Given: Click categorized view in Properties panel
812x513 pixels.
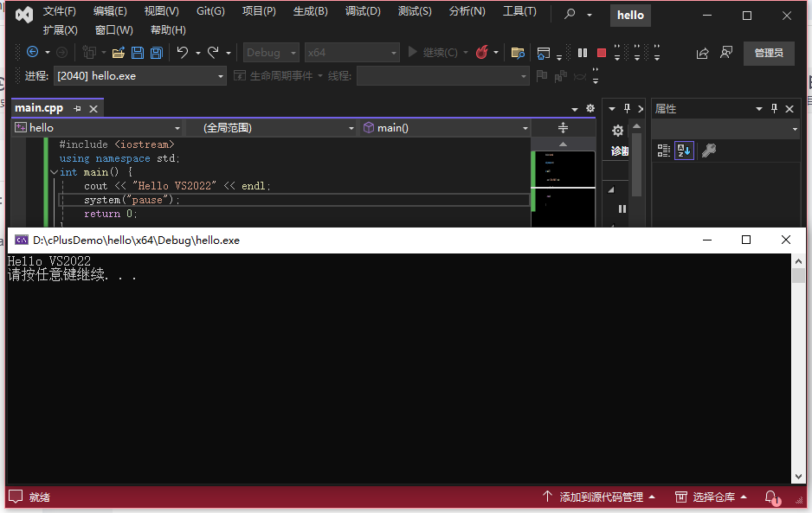Looking at the screenshot, I should [x=663, y=151].
